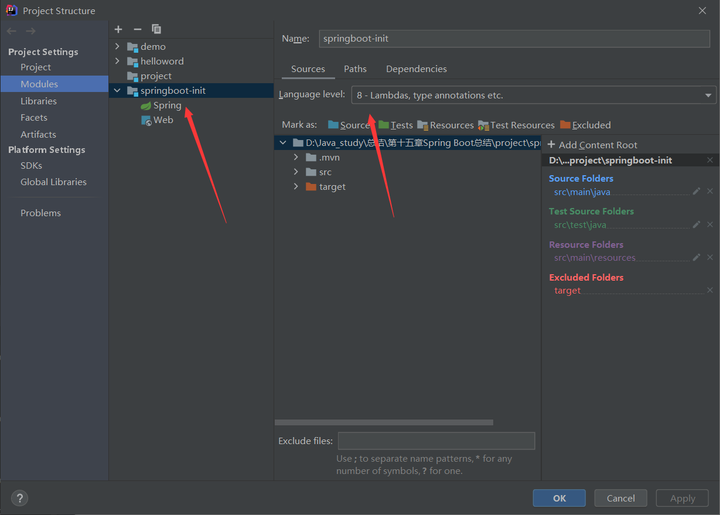Image resolution: width=720 pixels, height=515 pixels.
Task: Click the remove module minus icon
Action: (x=137, y=29)
